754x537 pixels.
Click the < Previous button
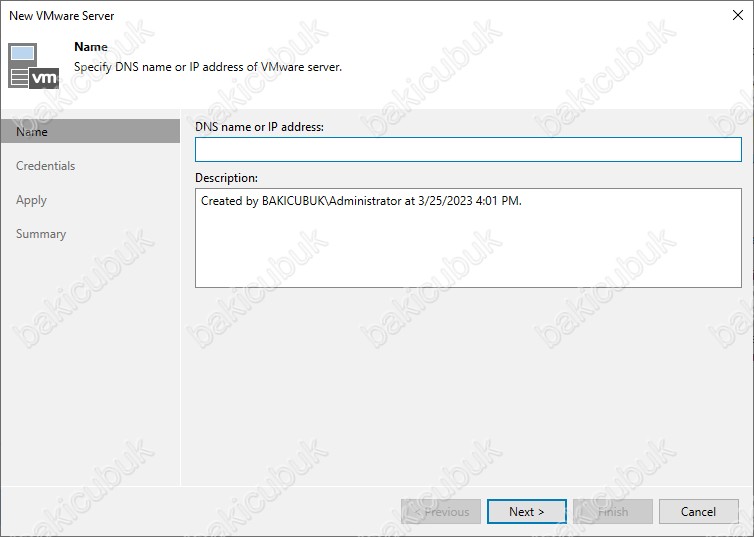pyautogui.click(x=441, y=512)
